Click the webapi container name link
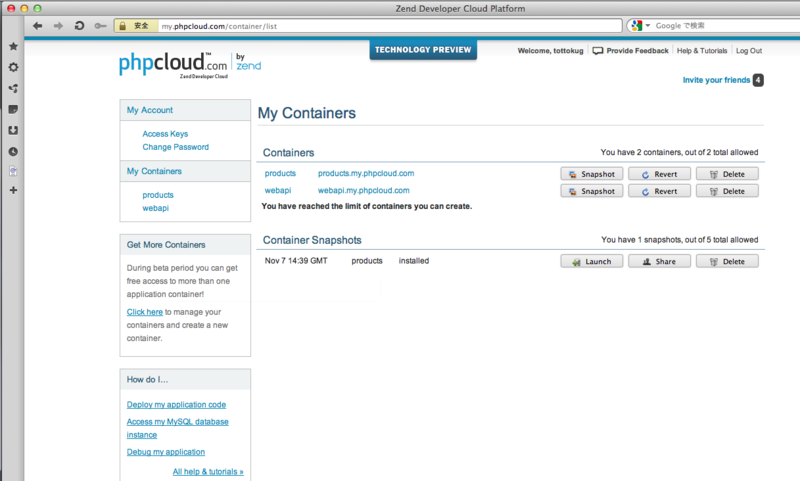 pos(278,190)
